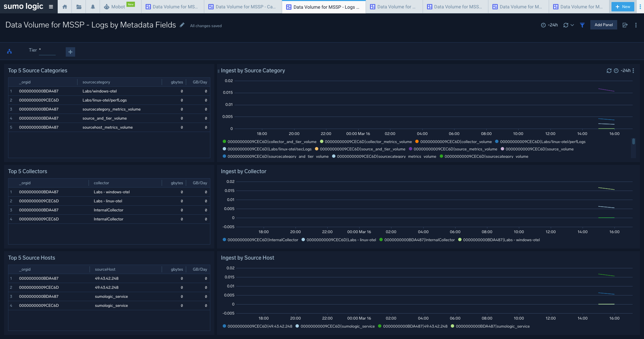Open dashboard three-dot more options menu
Viewport: 644px width, 339px height.
point(636,25)
